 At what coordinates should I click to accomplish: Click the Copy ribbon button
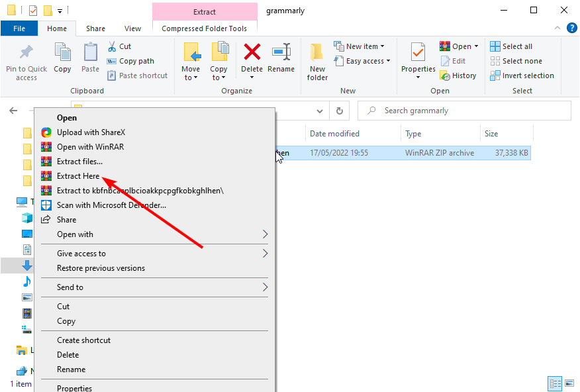(62, 58)
